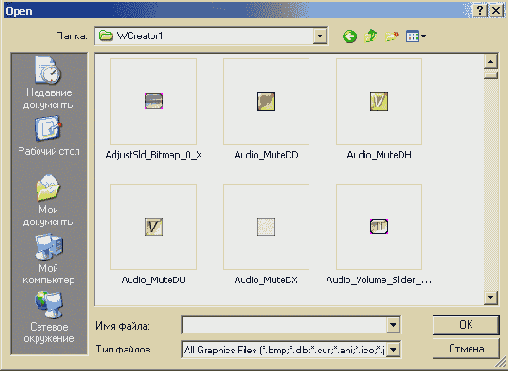Click the scrollbar down arrow
Screen dimensions: 508x371
pos(491,297)
